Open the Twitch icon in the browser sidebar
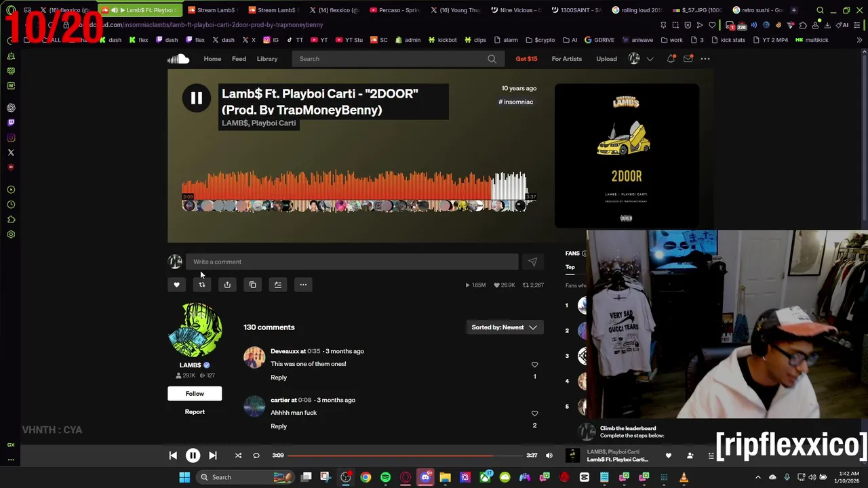 [x=11, y=123]
